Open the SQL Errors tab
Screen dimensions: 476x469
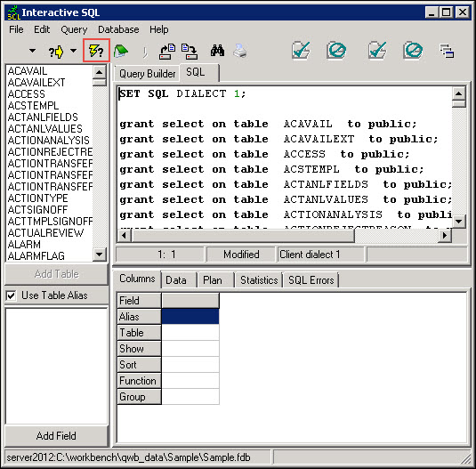311,279
